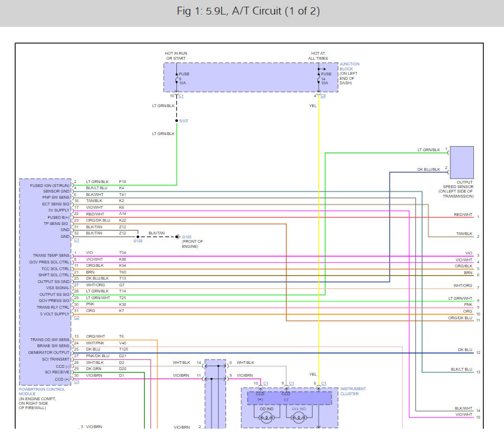Viewport: 504px width, 446px height.
Task: Click the 'FUSE 14 10A' label
Action: coord(326,79)
